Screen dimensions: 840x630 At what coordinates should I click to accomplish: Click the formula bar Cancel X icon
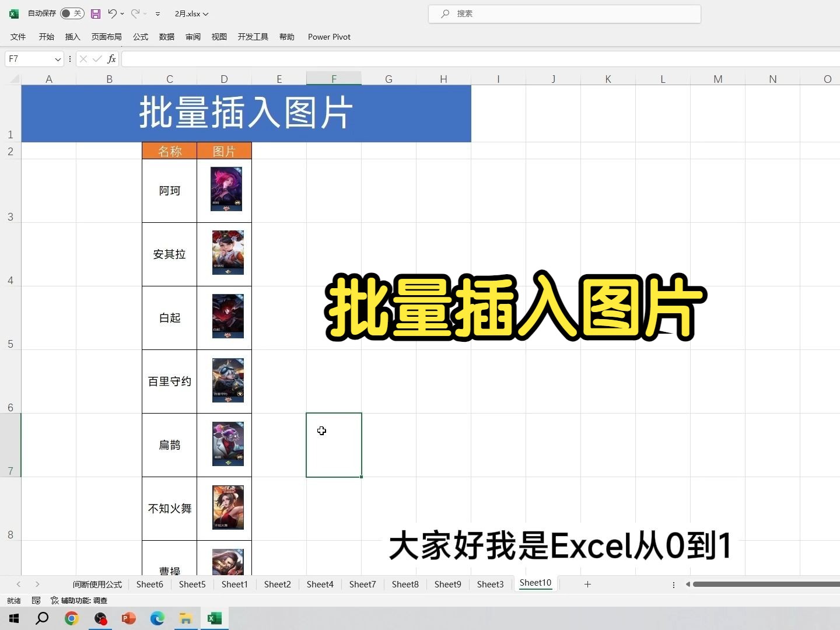[x=83, y=59]
